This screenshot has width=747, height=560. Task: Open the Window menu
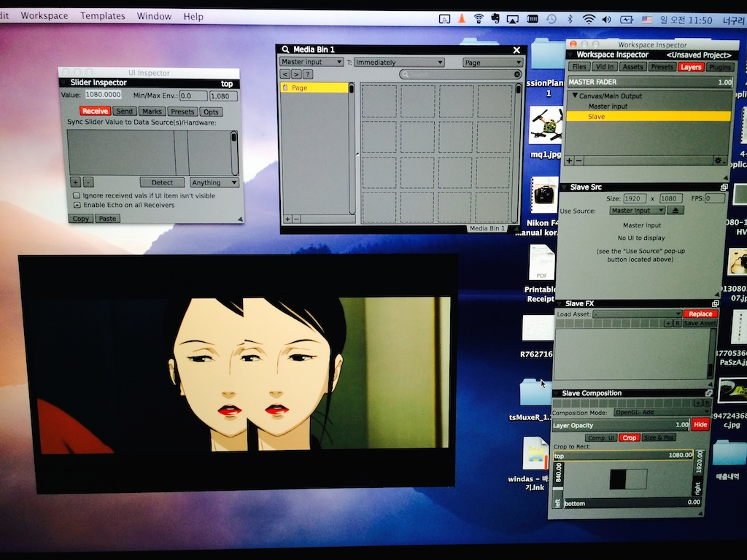154,16
